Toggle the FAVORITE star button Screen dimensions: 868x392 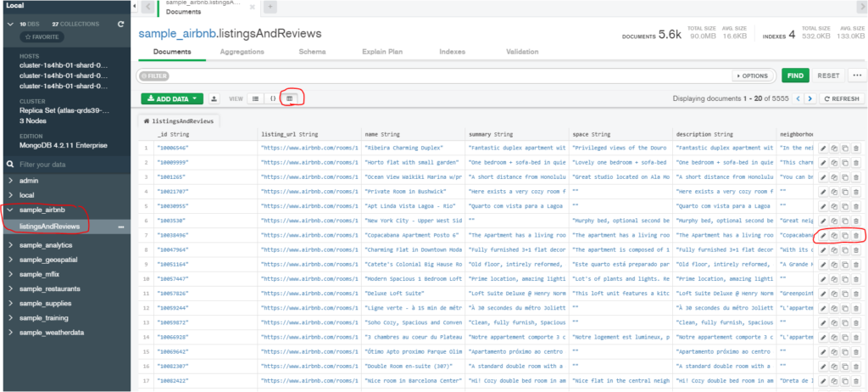(x=42, y=37)
